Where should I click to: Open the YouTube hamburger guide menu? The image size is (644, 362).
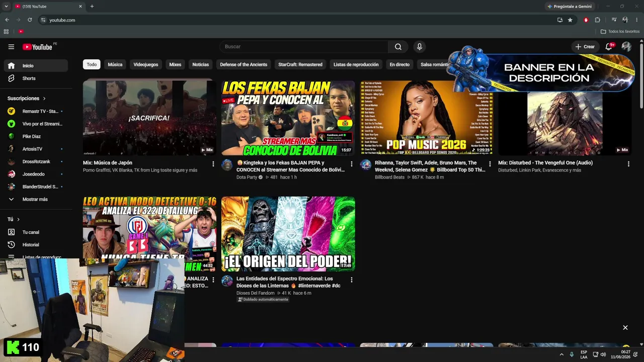[11, 47]
